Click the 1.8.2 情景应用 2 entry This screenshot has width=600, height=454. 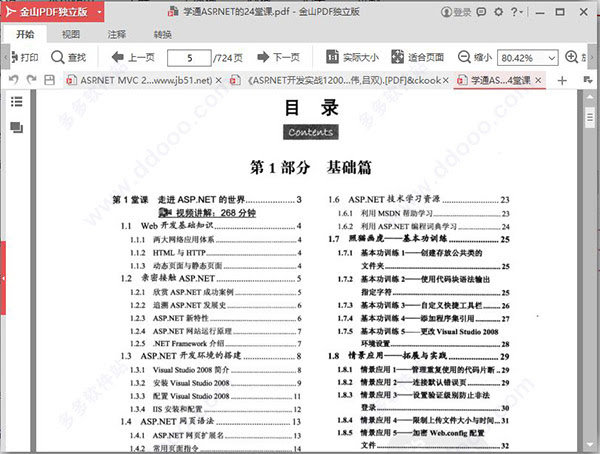point(424,382)
